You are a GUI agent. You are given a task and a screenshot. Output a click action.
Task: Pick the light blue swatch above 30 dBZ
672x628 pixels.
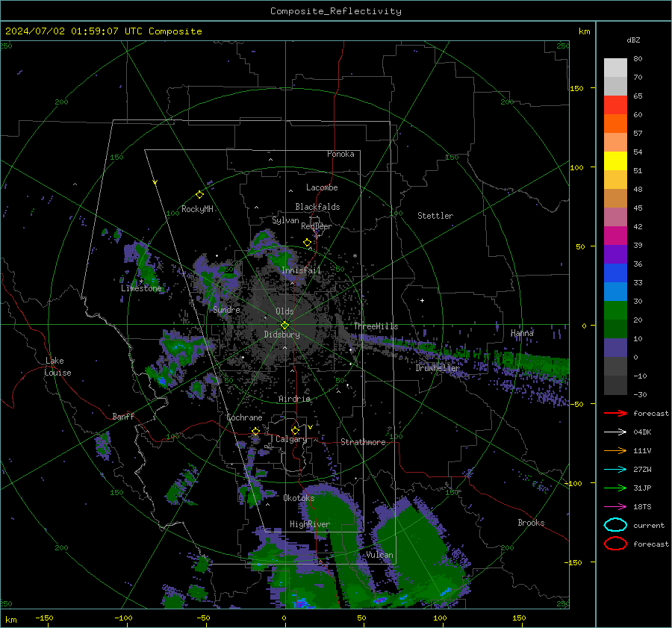coord(615,291)
